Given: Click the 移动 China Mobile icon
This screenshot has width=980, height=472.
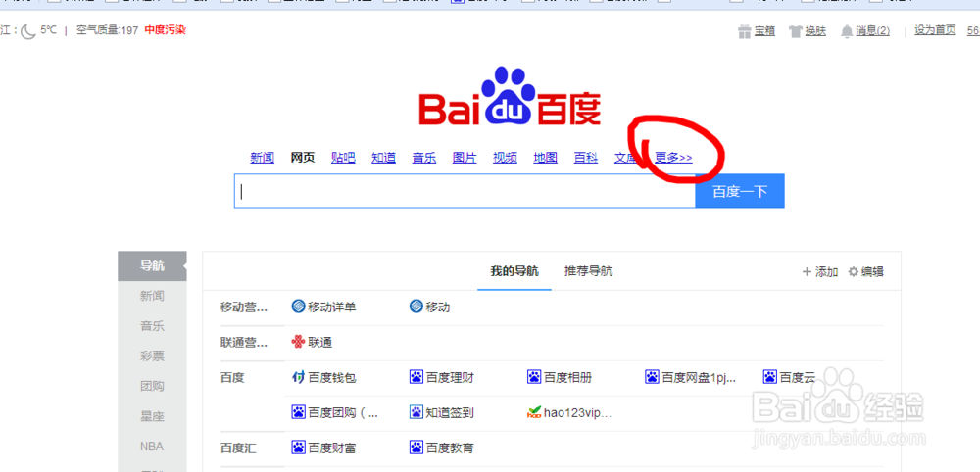Looking at the screenshot, I should (416, 307).
